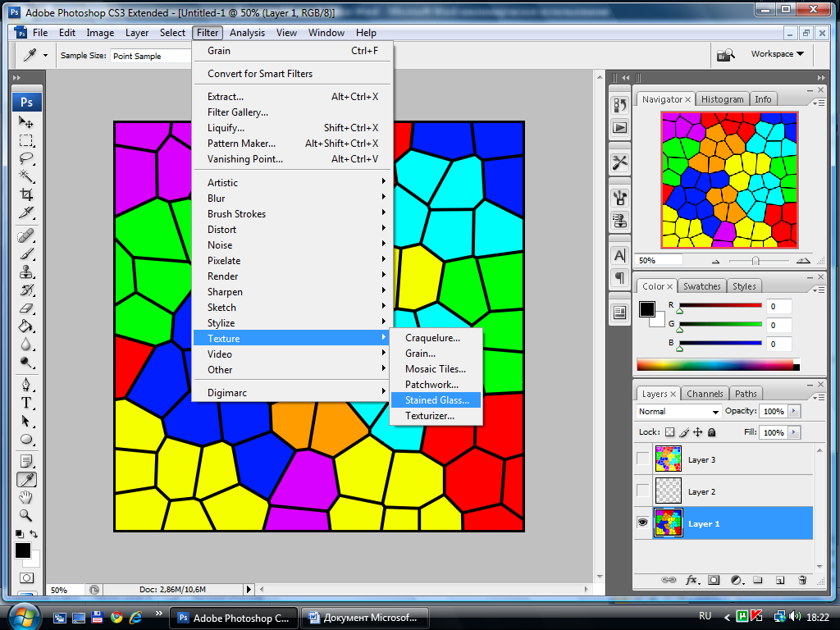840x630 pixels.
Task: Toggle lock position
Action: coord(697,431)
